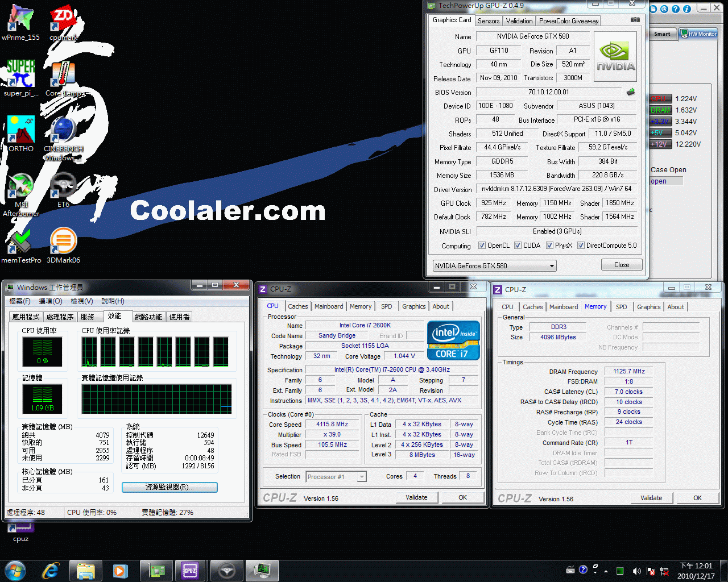Open the 檔案(F) menu in Task Manager
728x582 pixels.
pyautogui.click(x=20, y=301)
